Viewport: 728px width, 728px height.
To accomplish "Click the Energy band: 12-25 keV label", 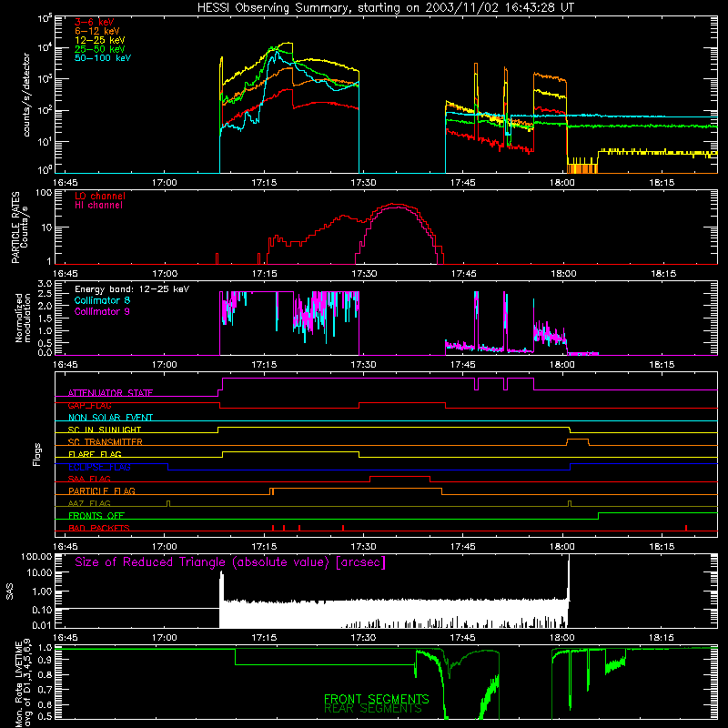I will (x=132, y=289).
